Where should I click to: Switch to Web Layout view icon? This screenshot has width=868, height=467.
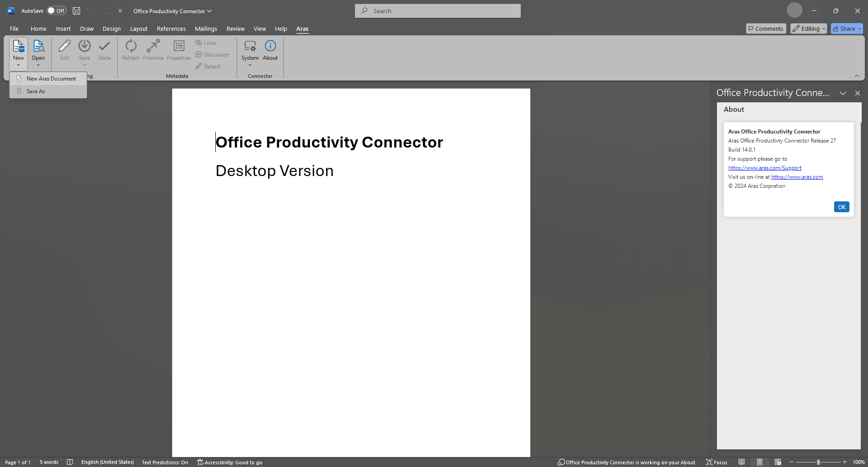[778, 462]
